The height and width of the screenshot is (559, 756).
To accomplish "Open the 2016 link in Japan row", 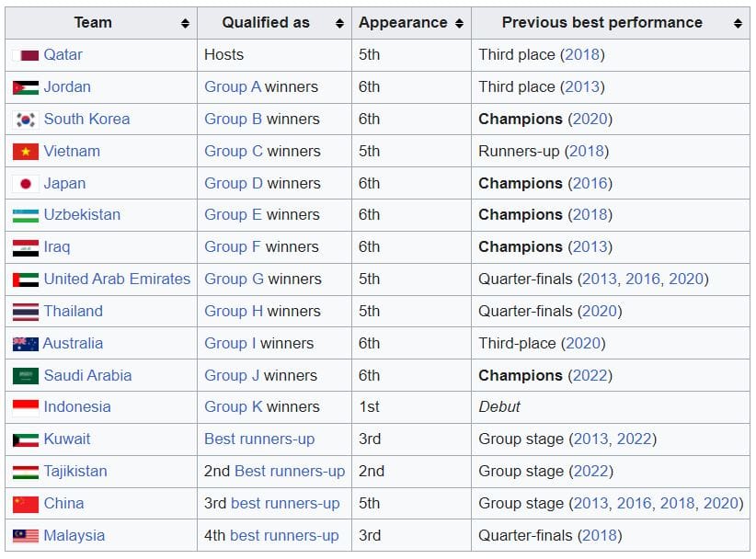I will click(x=590, y=184).
